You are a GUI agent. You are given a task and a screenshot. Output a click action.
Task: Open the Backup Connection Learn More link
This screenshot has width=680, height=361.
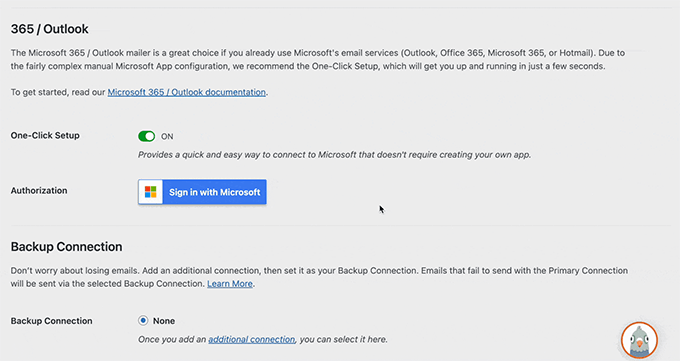tap(230, 284)
